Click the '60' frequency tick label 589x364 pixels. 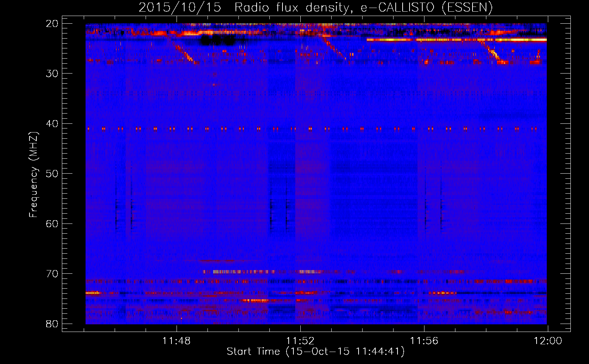click(52, 224)
